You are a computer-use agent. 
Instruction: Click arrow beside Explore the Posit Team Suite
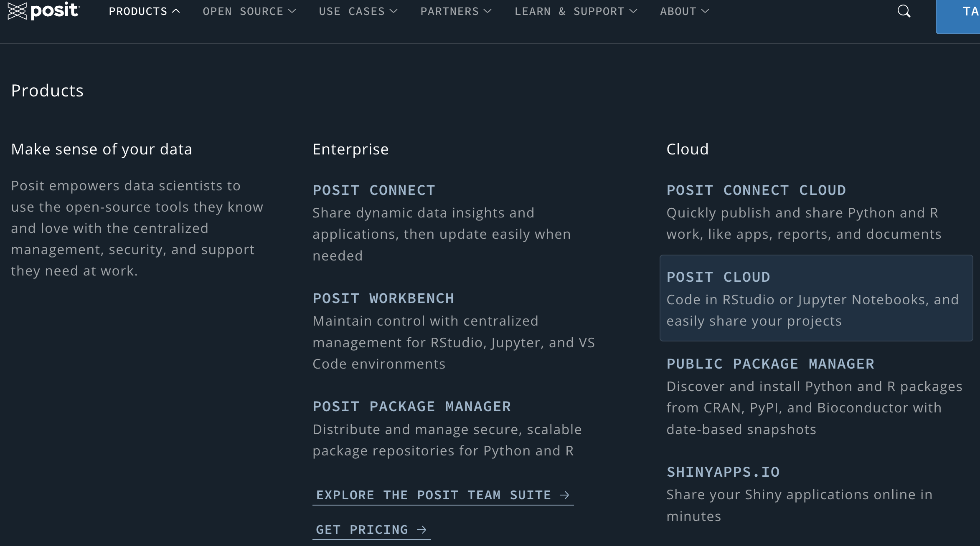click(x=565, y=495)
